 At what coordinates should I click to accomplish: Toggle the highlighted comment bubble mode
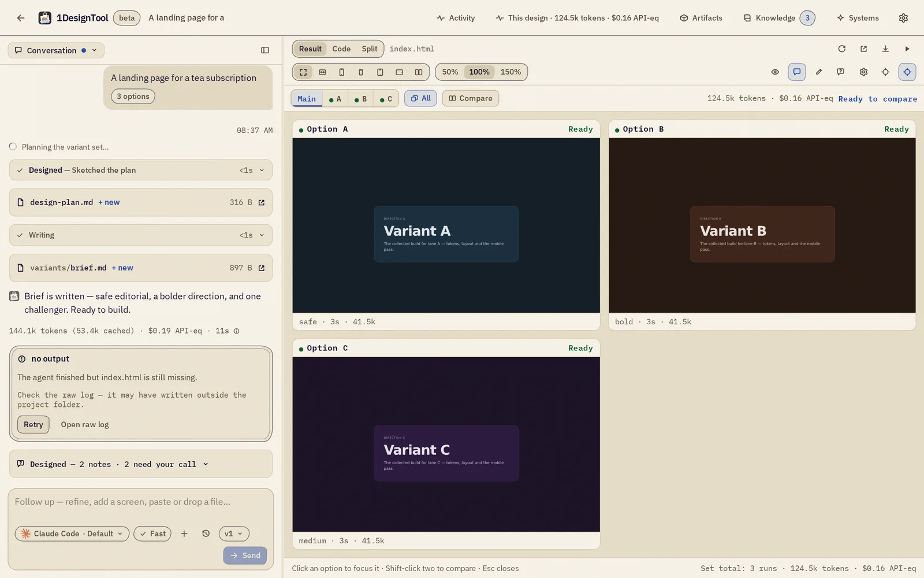(796, 72)
